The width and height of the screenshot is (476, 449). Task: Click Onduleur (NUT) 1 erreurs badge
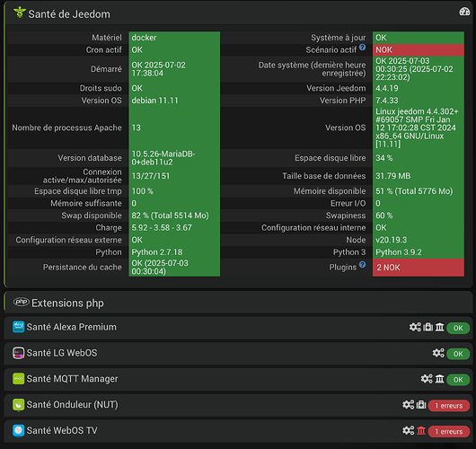(449, 406)
